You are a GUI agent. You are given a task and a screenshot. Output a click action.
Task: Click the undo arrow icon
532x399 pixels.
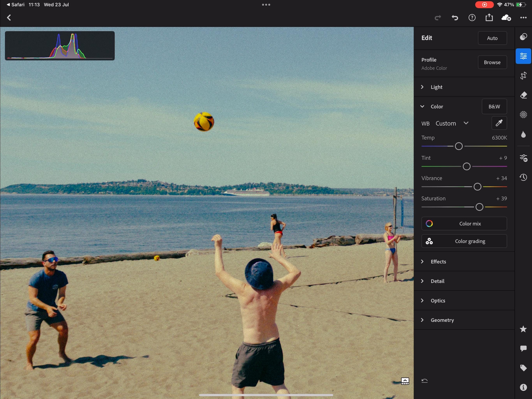455,18
